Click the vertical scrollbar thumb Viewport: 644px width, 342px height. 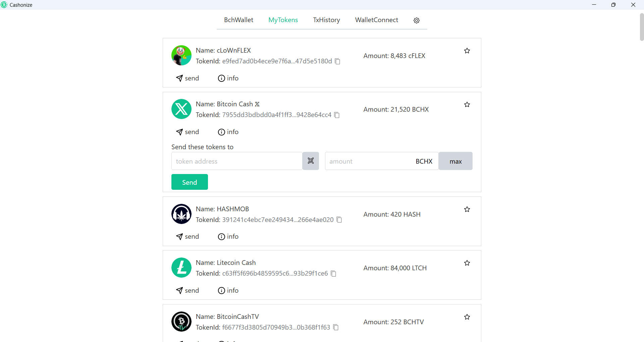point(642,27)
